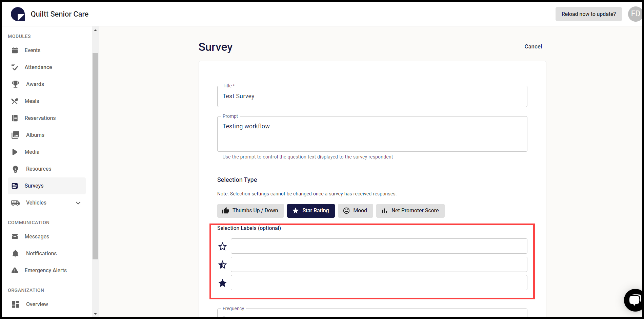Open the FD user avatar menu
644x319 pixels.
pyautogui.click(x=635, y=14)
